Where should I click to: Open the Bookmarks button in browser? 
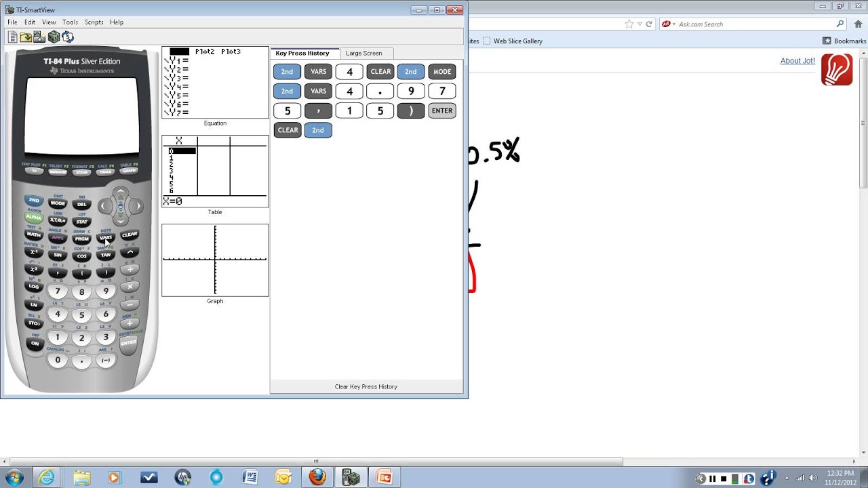pyautogui.click(x=844, y=41)
